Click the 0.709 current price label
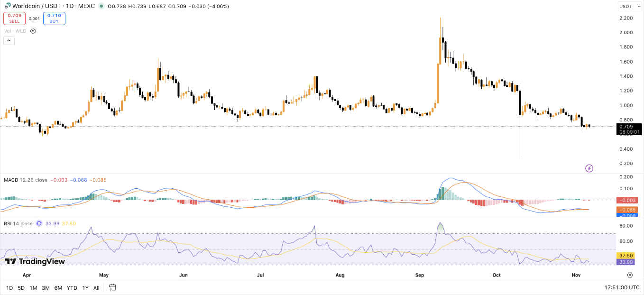Screen dimensions: 644x295 pyautogui.click(x=628, y=127)
